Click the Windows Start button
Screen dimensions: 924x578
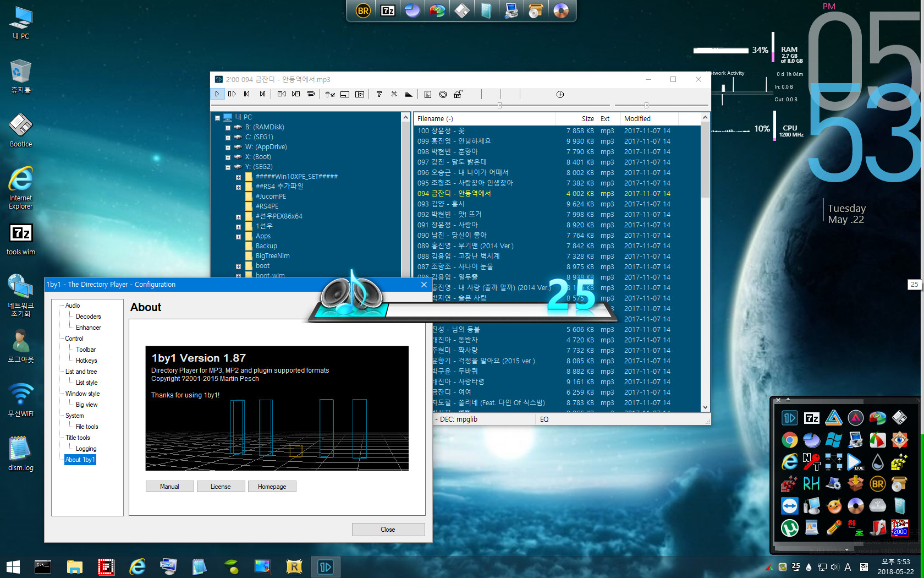point(13,566)
